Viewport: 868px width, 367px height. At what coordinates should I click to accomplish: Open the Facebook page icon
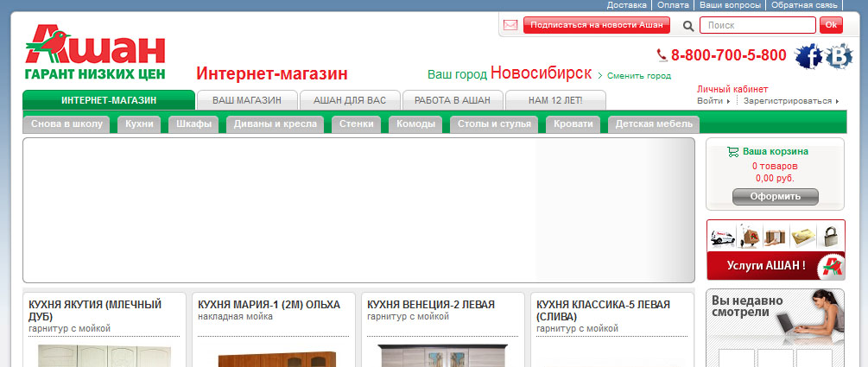pyautogui.click(x=808, y=56)
